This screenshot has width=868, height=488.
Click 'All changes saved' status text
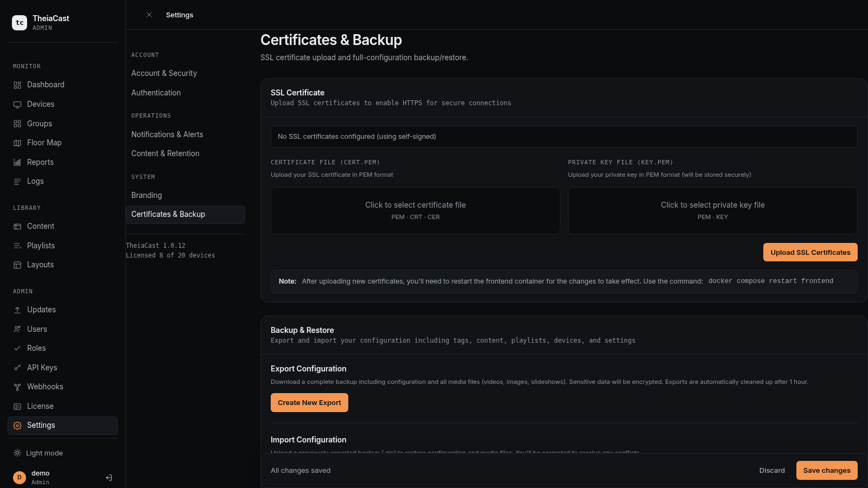[x=301, y=471]
